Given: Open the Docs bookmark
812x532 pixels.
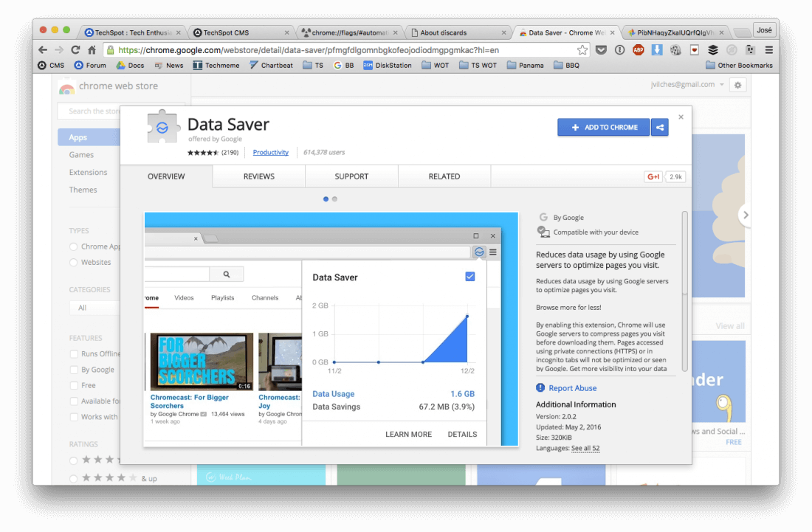Looking at the screenshot, I should coord(130,65).
